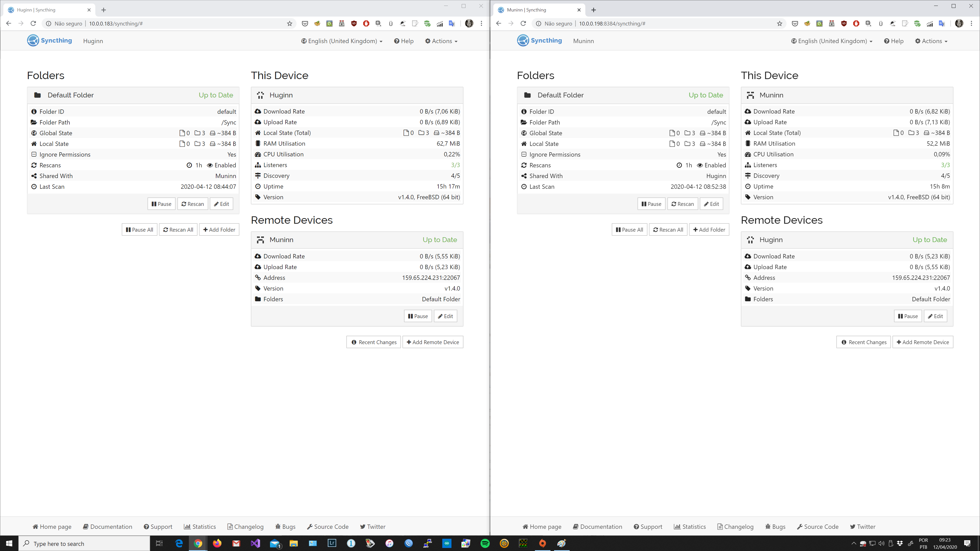
Task: Collapse Default Folder panel in Huginn window
Action: tap(133, 95)
